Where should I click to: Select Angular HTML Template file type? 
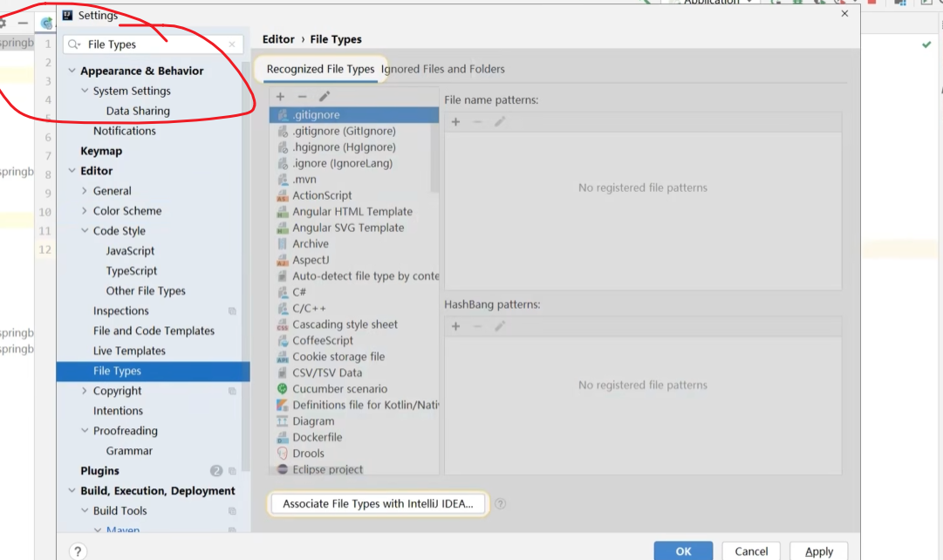[x=354, y=212]
